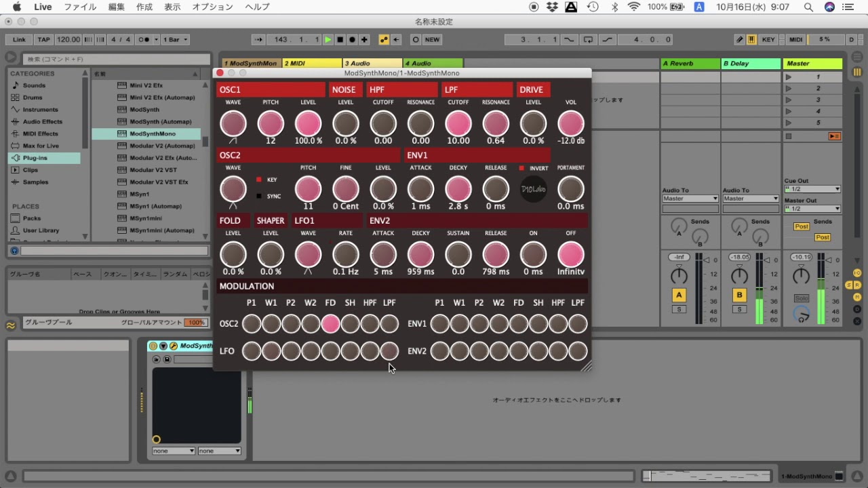Click the wrench plug-in edit button
Image resolution: width=868 pixels, height=488 pixels.
[x=174, y=346]
